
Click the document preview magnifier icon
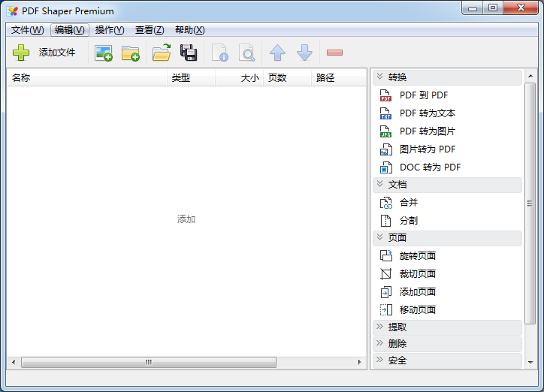[x=247, y=53]
